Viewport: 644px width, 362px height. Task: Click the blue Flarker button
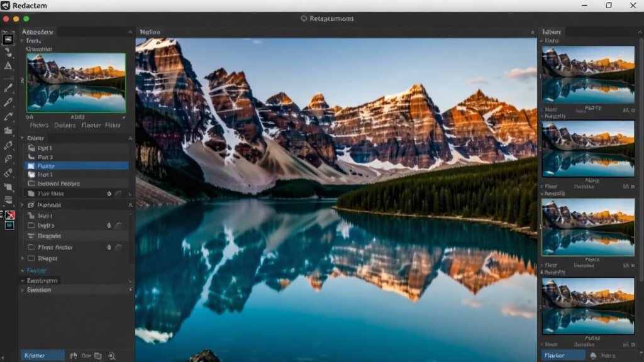pos(563,356)
